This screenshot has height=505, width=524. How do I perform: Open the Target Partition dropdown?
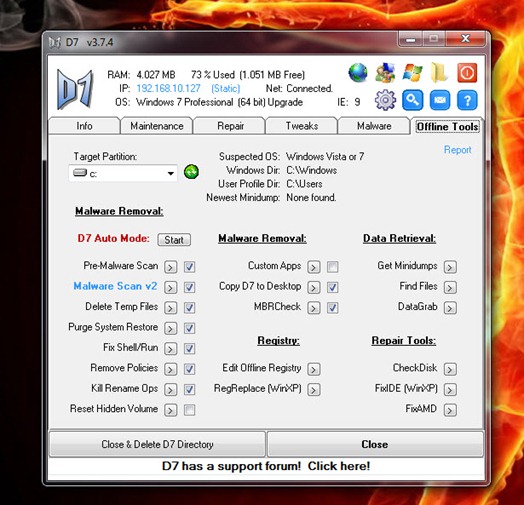[123, 173]
